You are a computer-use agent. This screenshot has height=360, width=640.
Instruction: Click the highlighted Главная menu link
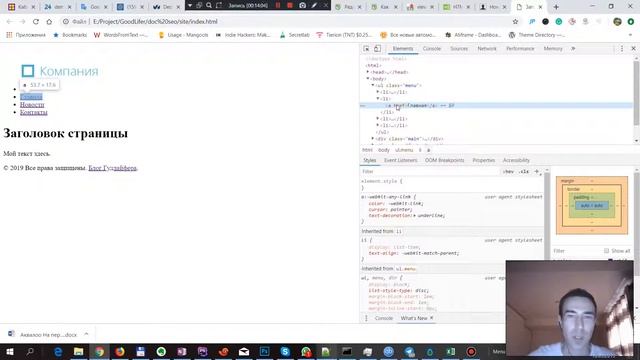pyautogui.click(x=31, y=97)
